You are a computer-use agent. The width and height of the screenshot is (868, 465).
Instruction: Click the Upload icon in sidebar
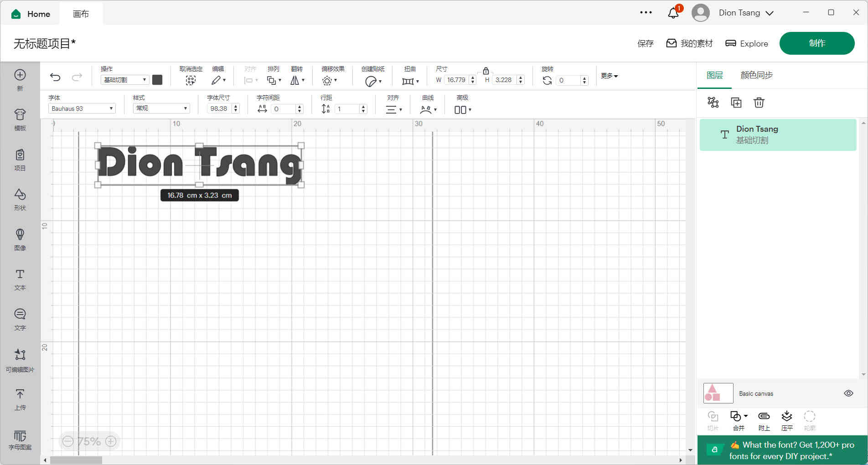pos(20,393)
